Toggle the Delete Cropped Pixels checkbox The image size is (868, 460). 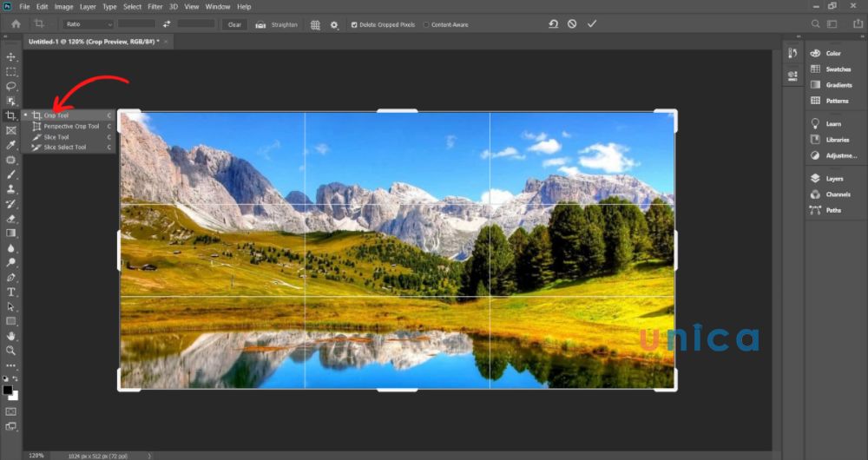click(354, 25)
